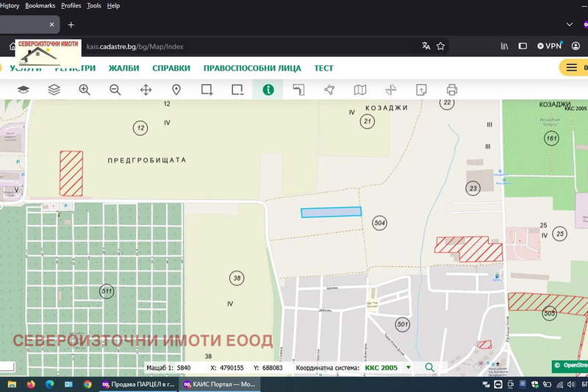Select the location pin marker tool
Image resolution: width=588 pixels, height=392 pixels.
pyautogui.click(x=176, y=90)
